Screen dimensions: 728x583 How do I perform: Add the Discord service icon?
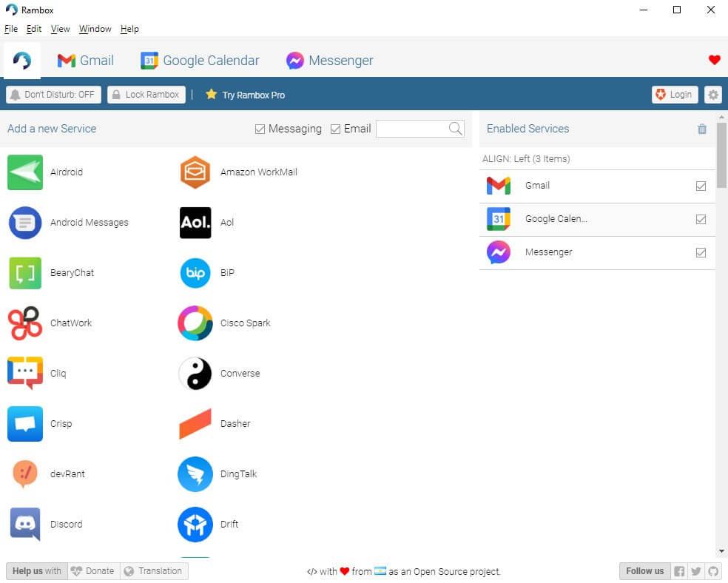(x=25, y=525)
